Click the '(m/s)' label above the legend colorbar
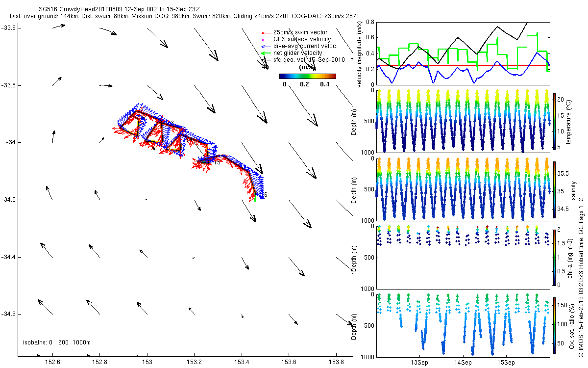The image size is (588, 368). pos(307,67)
